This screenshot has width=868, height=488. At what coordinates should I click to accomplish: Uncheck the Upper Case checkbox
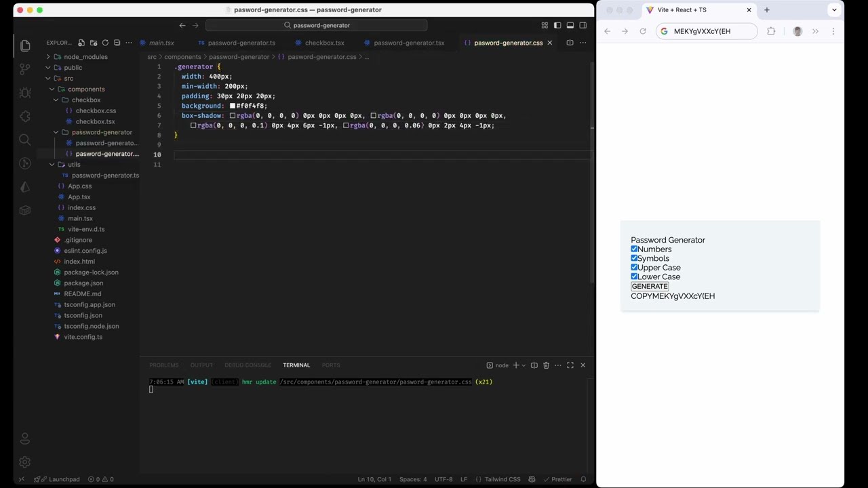point(634,267)
